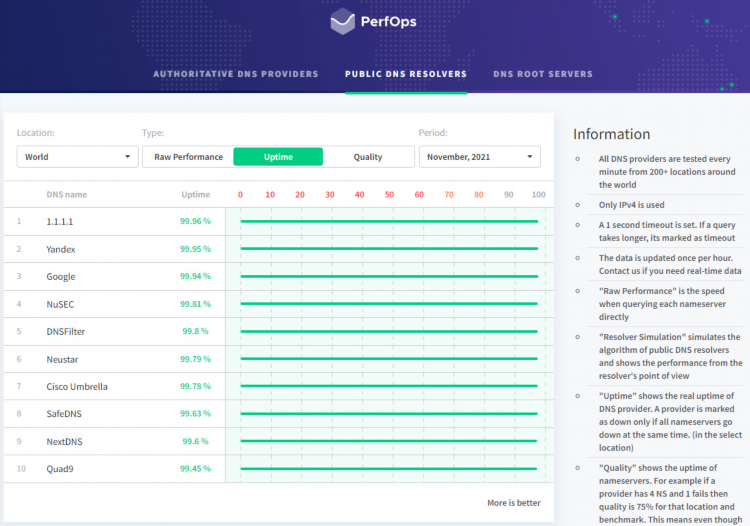Select Raw Performance type

point(188,157)
